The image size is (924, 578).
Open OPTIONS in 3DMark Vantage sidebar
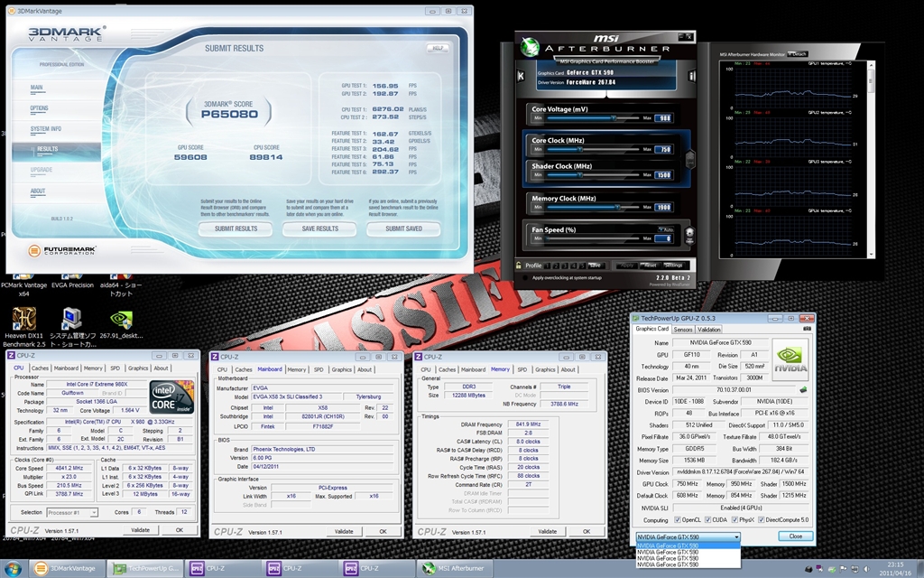[x=39, y=108]
